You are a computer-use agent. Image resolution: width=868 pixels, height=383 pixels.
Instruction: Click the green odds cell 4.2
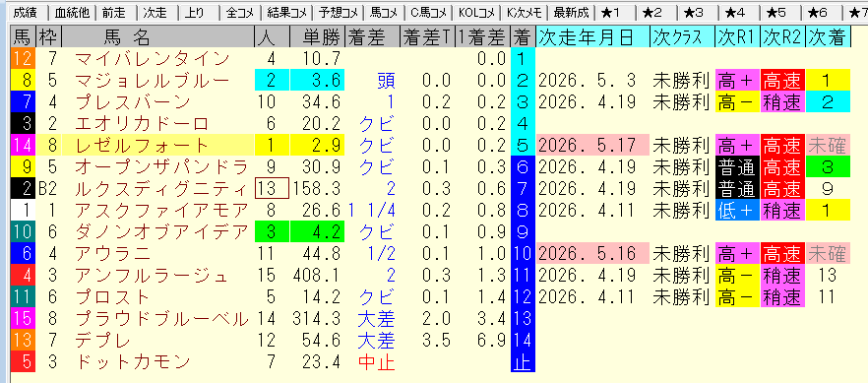(x=318, y=232)
